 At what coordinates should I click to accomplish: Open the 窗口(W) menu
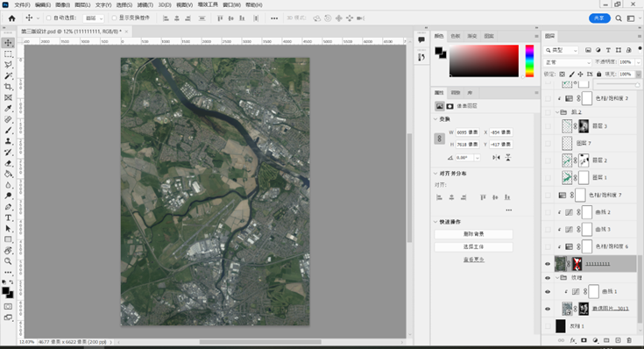231,5
